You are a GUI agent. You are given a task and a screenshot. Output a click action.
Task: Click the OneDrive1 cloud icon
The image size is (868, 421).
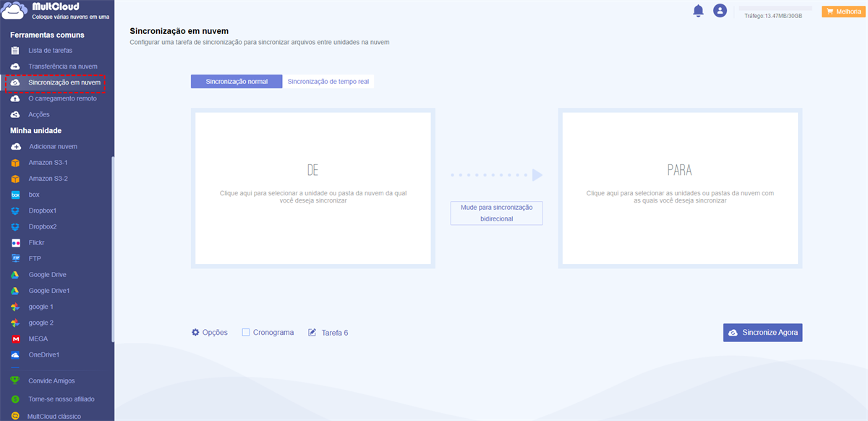[x=15, y=355]
